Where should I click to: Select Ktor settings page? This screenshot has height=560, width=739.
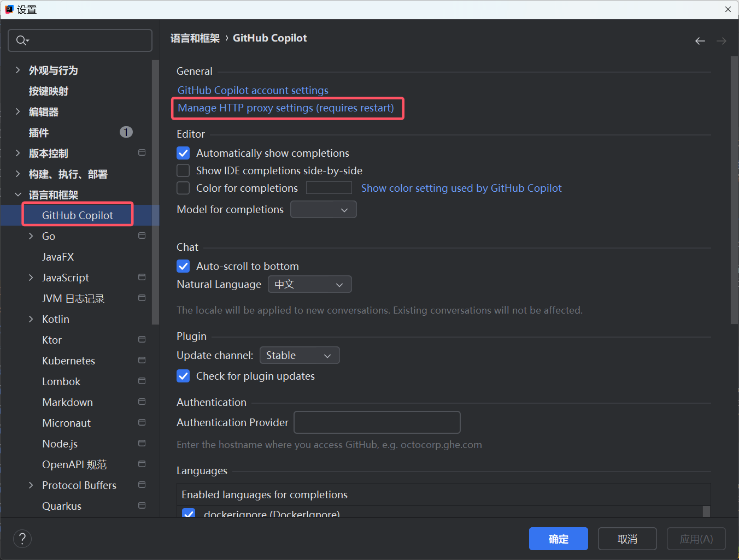pos(52,340)
